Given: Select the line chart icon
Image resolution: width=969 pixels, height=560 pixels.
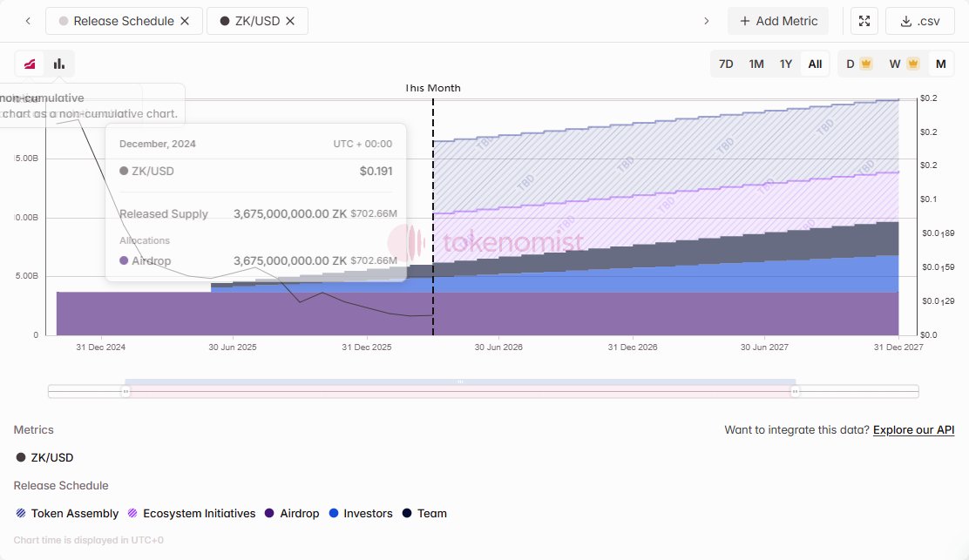Looking at the screenshot, I should point(29,63).
